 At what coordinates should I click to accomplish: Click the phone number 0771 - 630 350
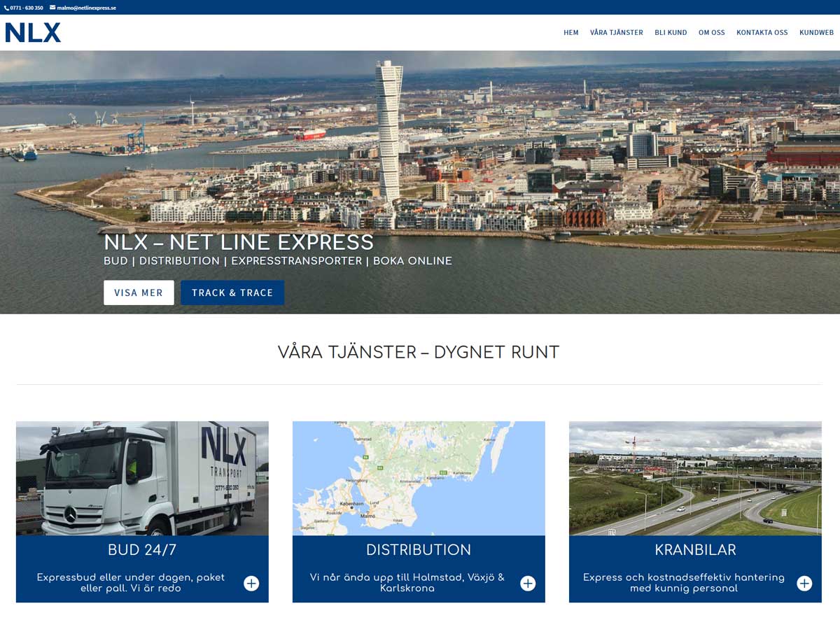pyautogui.click(x=27, y=8)
